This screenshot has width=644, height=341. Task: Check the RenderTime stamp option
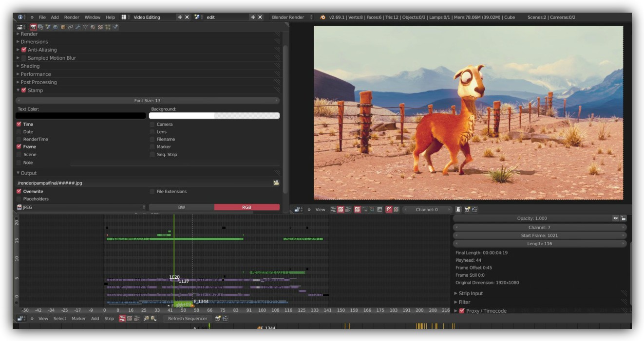point(19,139)
